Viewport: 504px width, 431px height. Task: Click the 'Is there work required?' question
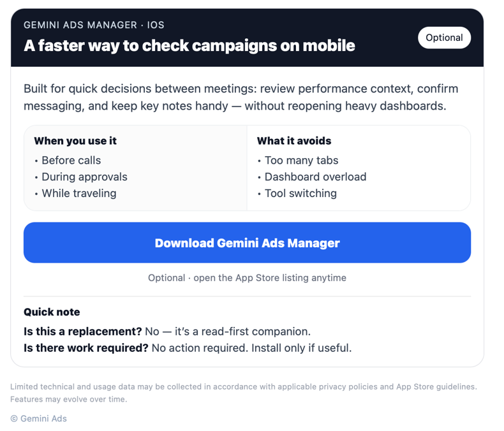pos(86,348)
